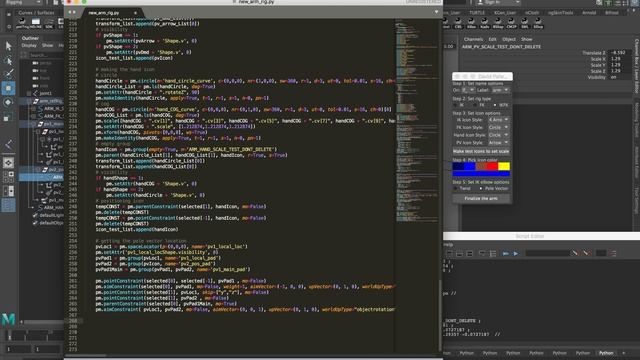Image resolution: width=640 pixels, height=360 pixels.
Task: Click the four-view layout icon in toolbox
Action: [8, 177]
